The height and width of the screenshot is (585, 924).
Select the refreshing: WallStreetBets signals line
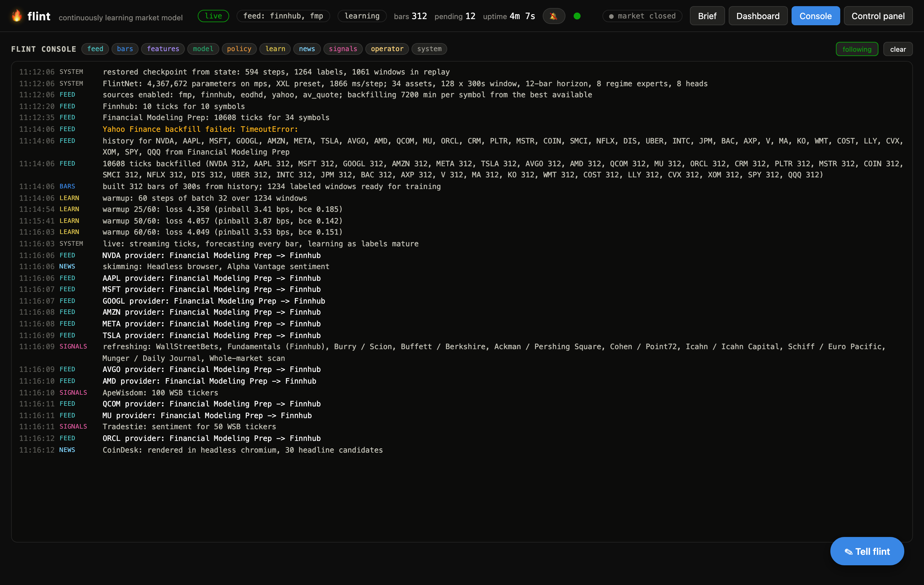tap(462, 352)
